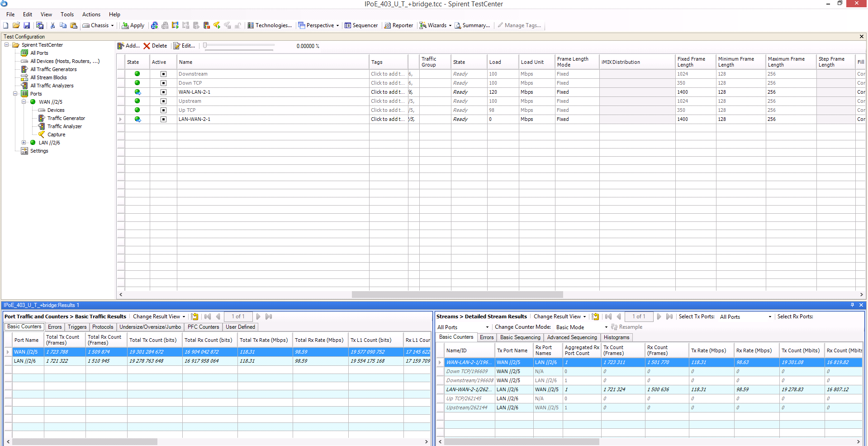
Task: Click the page refresh icon in Streams panel
Action: [x=595, y=317]
